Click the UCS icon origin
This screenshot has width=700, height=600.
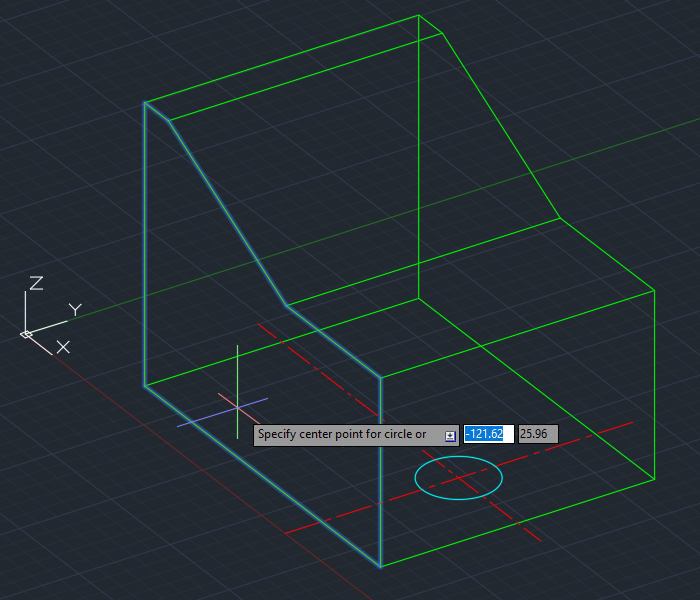26,334
